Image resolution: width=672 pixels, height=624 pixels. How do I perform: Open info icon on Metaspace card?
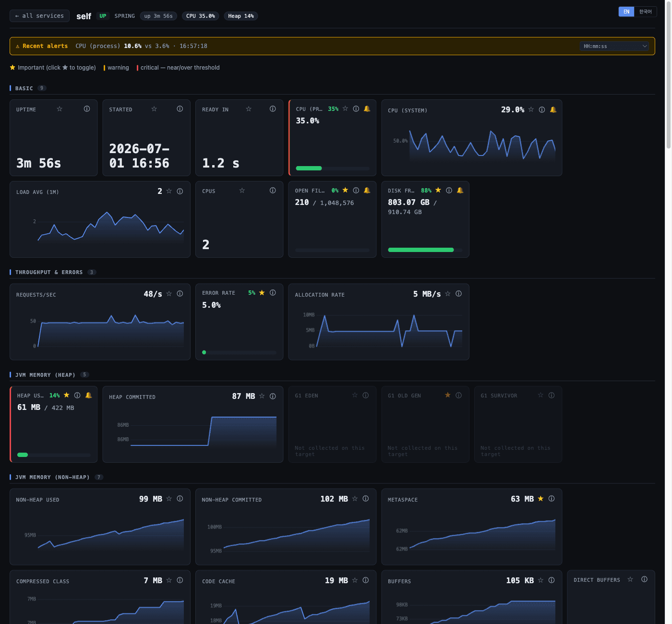click(x=552, y=499)
